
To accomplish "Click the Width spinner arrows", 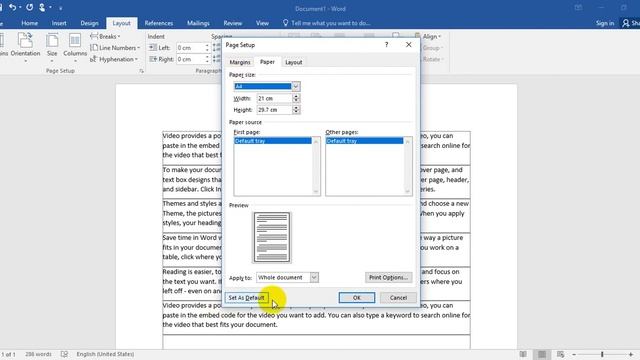I will pyautogui.click(x=296, y=98).
